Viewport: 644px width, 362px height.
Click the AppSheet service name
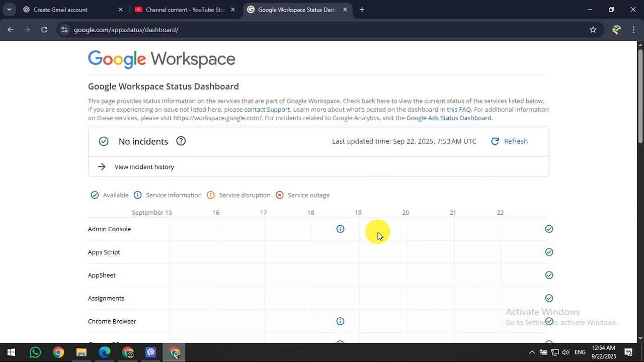pos(102,275)
